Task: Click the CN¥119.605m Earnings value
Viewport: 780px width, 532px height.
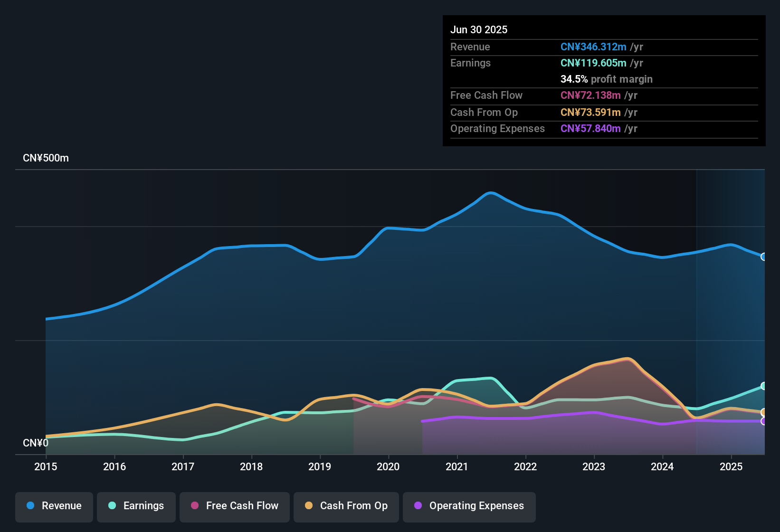Action: (593, 63)
